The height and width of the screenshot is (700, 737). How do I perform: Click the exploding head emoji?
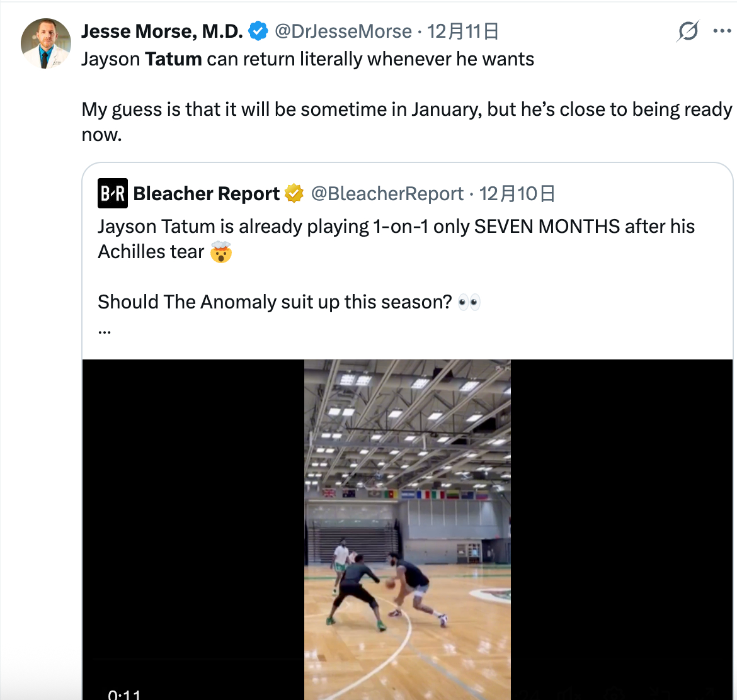pos(221,252)
